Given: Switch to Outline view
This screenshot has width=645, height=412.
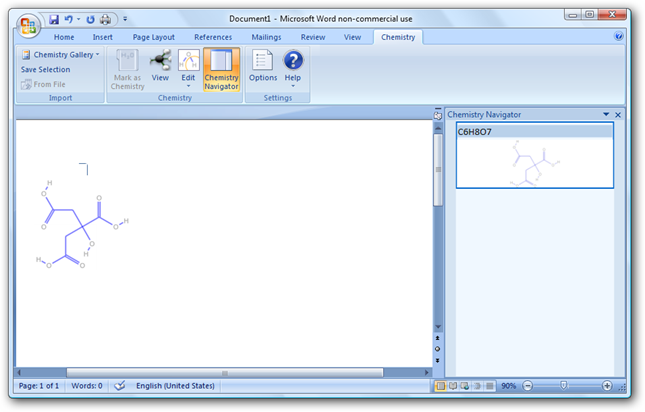Looking at the screenshot, I should coord(477,386).
